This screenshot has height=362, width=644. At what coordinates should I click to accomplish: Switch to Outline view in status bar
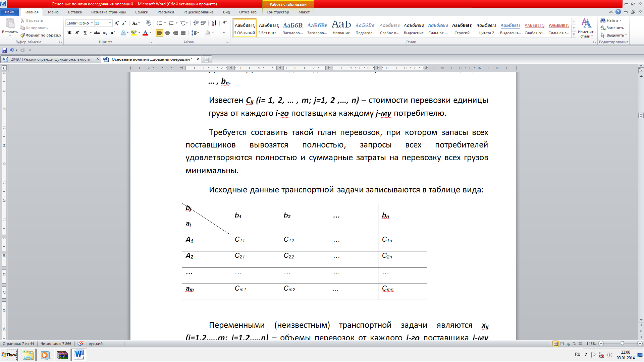pyautogui.click(x=574, y=344)
